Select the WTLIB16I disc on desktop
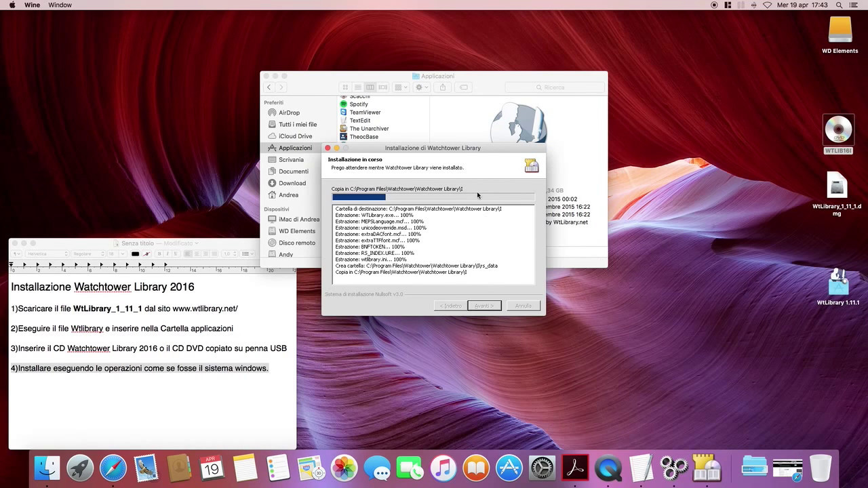This screenshot has width=868, height=488. click(x=838, y=134)
